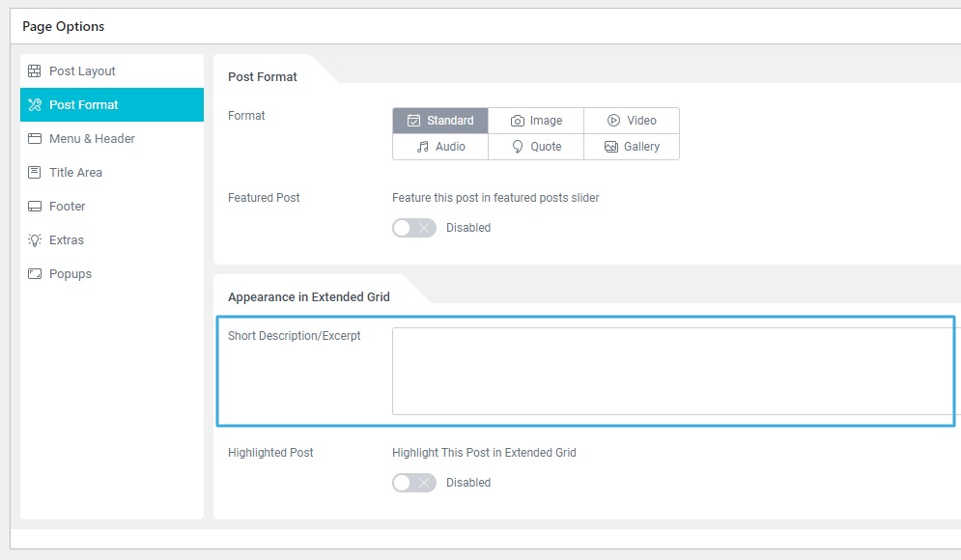
Task: Click the Post Format tools icon in sidebar
Action: [x=36, y=104]
